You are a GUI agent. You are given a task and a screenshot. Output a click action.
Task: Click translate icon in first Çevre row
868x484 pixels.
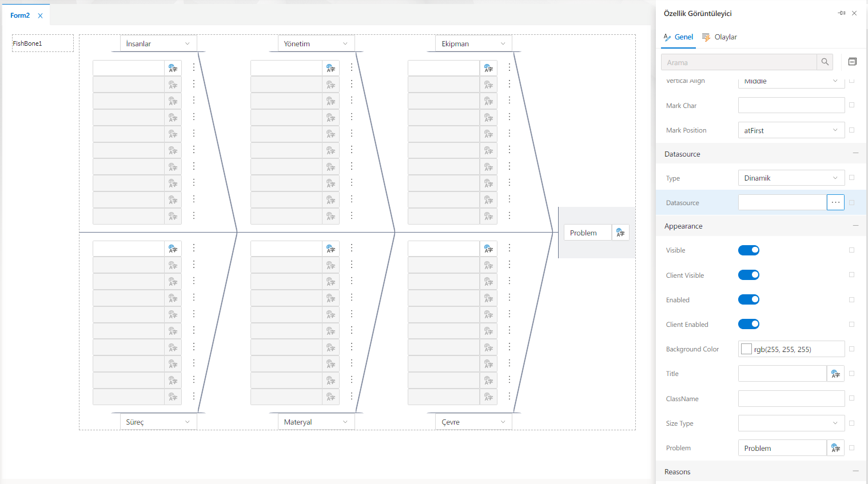click(x=488, y=249)
